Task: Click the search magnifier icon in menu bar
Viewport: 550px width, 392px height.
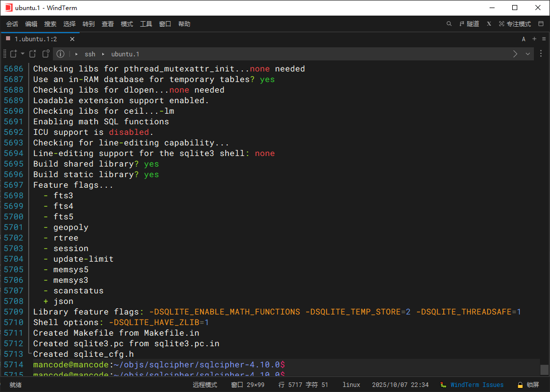Action: (x=449, y=24)
